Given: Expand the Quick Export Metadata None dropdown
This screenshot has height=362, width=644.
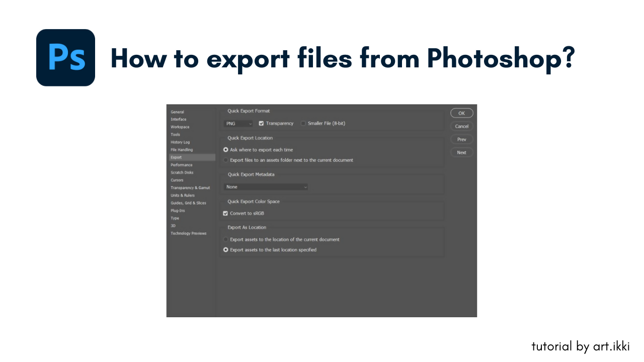Looking at the screenshot, I should (266, 187).
